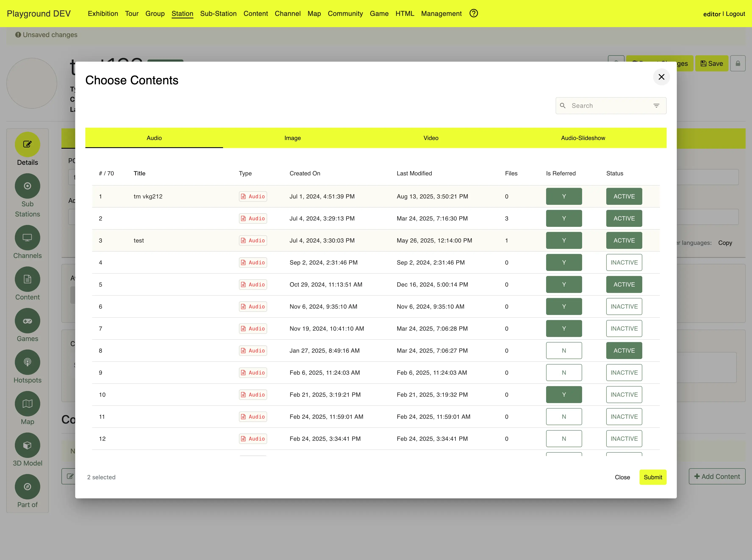The image size is (752, 560).
Task: Open Channels sidebar icon
Action: click(x=28, y=238)
